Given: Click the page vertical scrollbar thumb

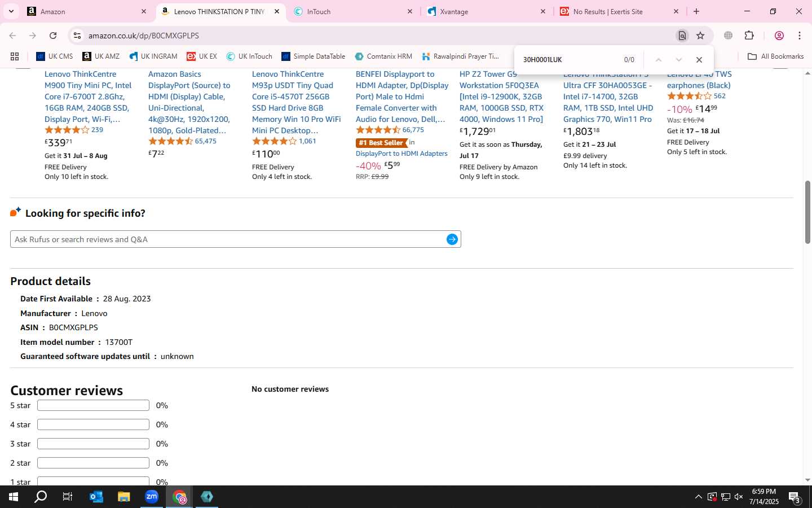Looking at the screenshot, I should [807, 212].
